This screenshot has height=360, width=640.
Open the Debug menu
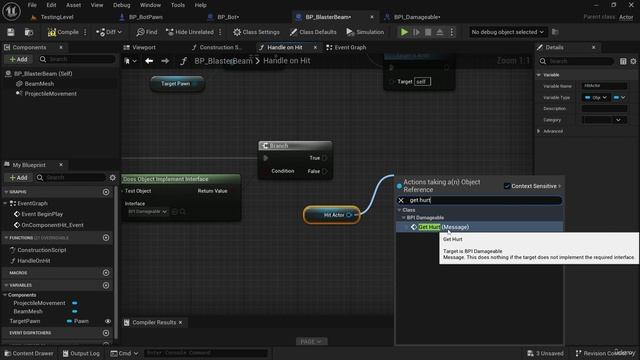tap(121, 5)
